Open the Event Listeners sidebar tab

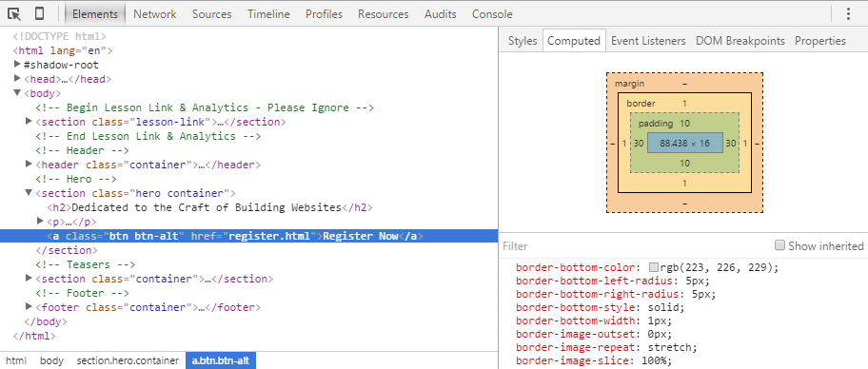648,41
